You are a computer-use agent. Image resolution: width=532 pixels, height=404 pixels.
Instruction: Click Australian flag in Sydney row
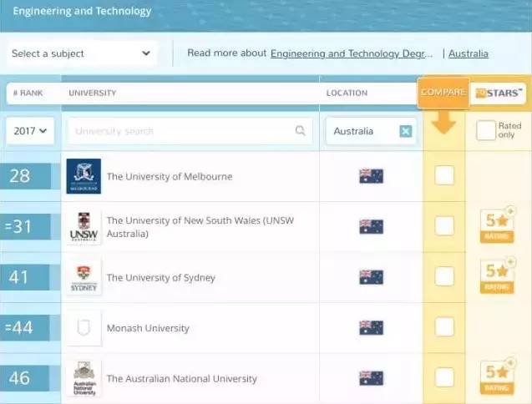371,277
